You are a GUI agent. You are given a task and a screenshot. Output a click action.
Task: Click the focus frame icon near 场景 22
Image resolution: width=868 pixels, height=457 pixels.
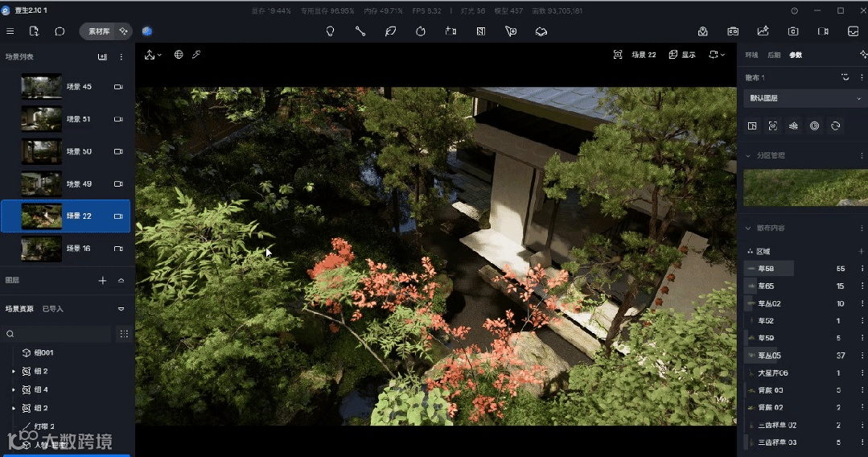618,55
